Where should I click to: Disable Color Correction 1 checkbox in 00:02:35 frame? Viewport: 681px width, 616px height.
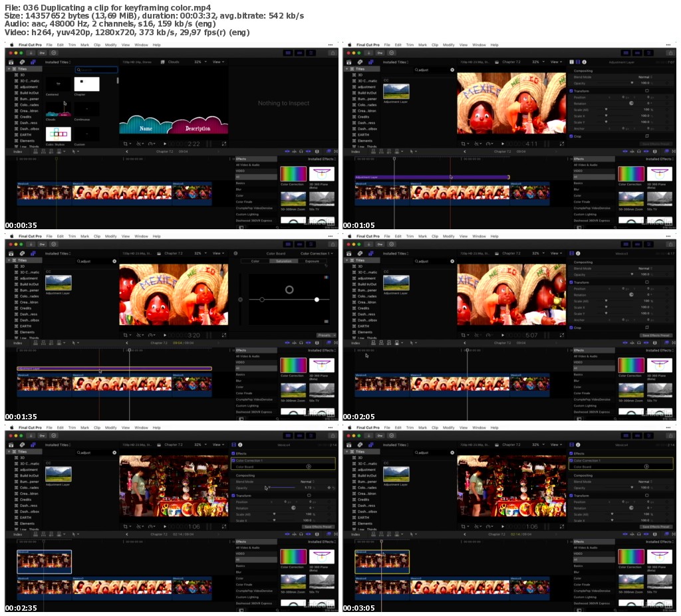point(233,461)
